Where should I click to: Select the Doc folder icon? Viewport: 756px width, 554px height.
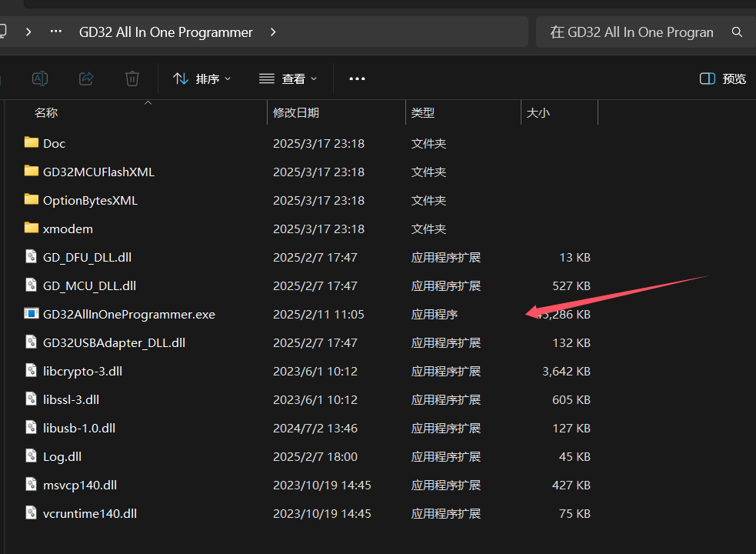(31, 143)
